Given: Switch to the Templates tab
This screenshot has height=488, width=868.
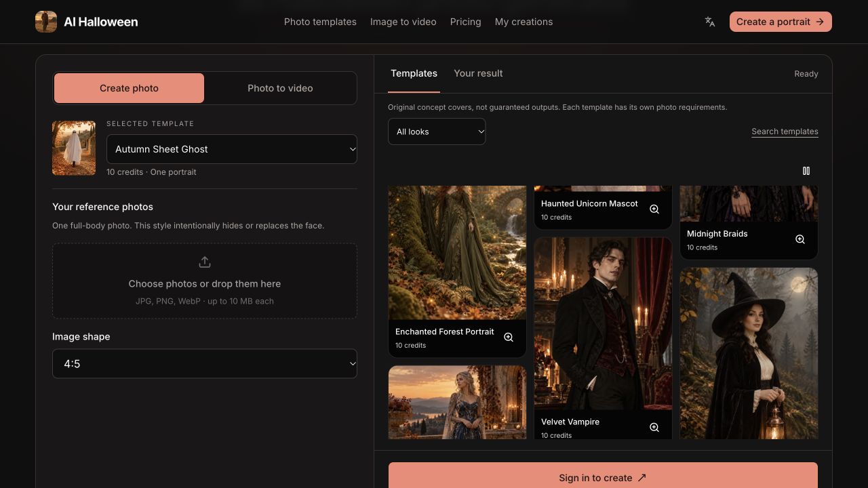Looking at the screenshot, I should pyautogui.click(x=414, y=73).
